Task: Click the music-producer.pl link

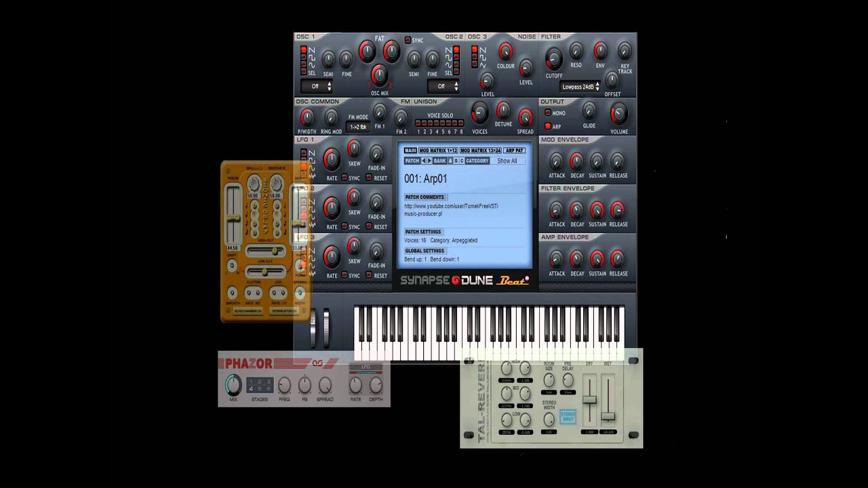Action: [x=423, y=213]
